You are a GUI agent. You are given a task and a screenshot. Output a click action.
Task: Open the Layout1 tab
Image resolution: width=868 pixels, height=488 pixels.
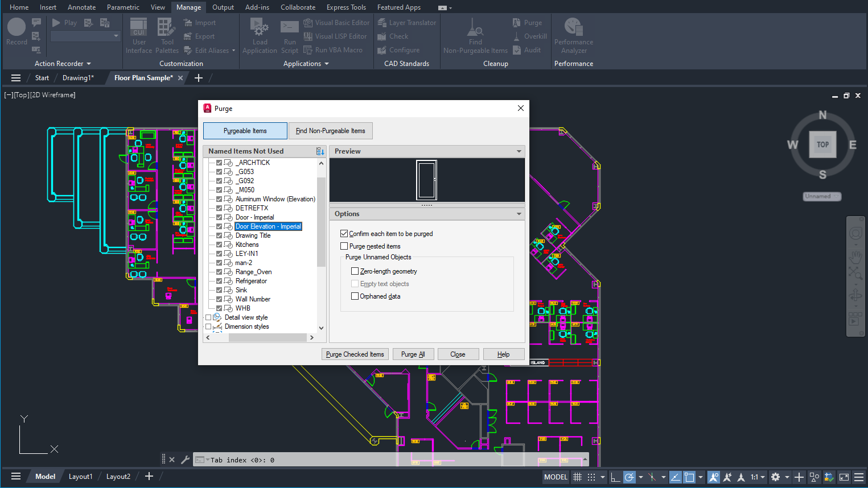pyautogui.click(x=80, y=476)
